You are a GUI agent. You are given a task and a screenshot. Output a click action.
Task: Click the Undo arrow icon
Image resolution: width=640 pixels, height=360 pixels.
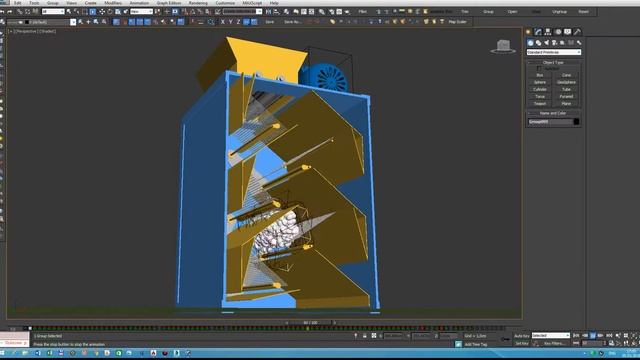pos(2,12)
